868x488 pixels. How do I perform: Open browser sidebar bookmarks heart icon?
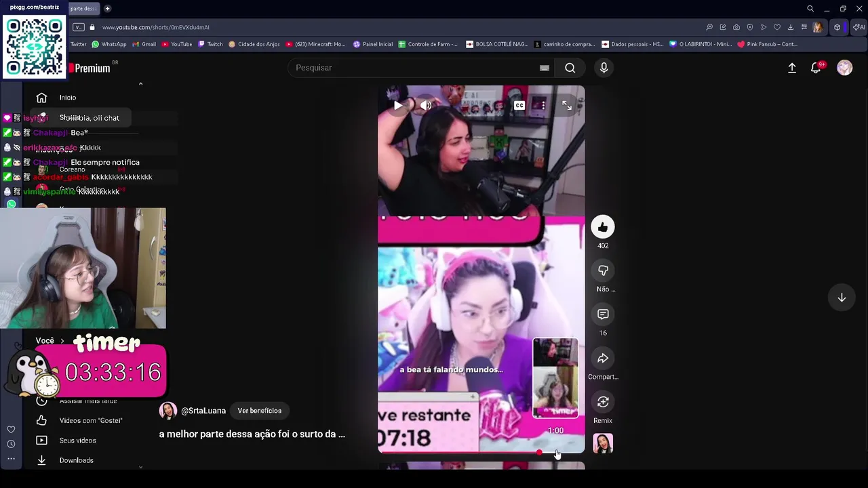pos(11,430)
